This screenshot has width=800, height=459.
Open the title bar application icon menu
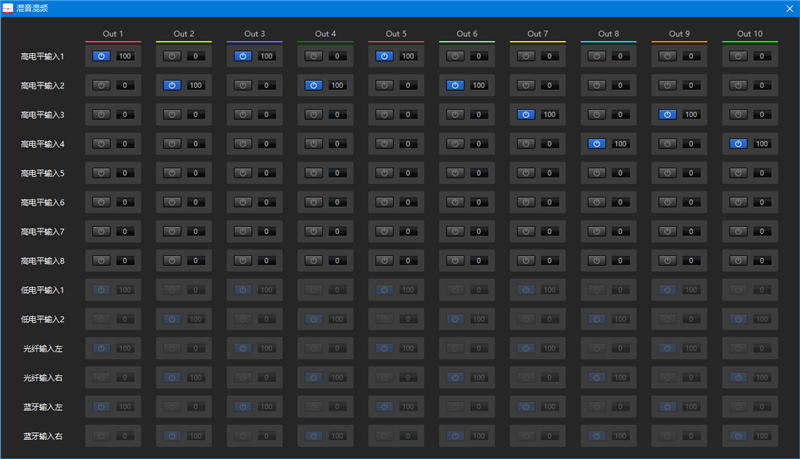point(8,8)
